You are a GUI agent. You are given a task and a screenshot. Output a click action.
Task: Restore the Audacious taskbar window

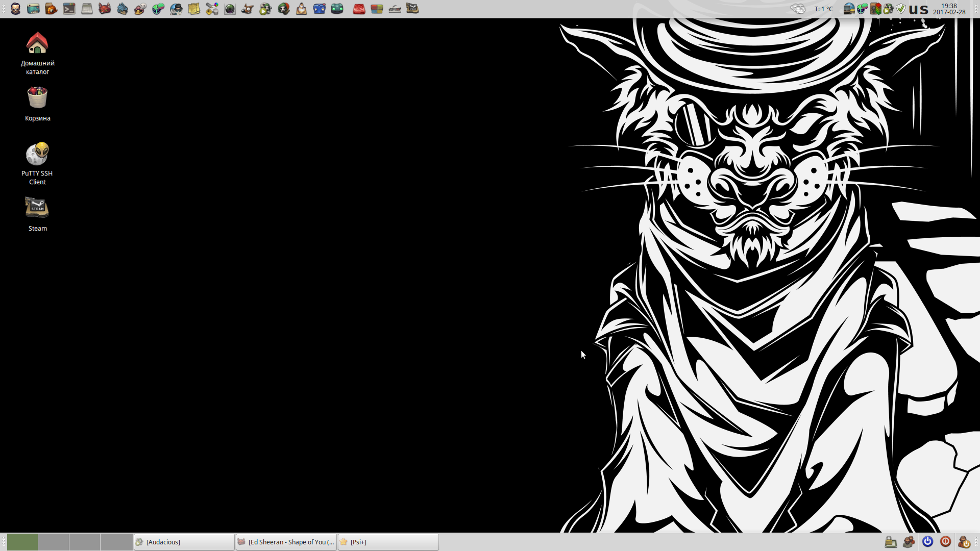pyautogui.click(x=184, y=542)
